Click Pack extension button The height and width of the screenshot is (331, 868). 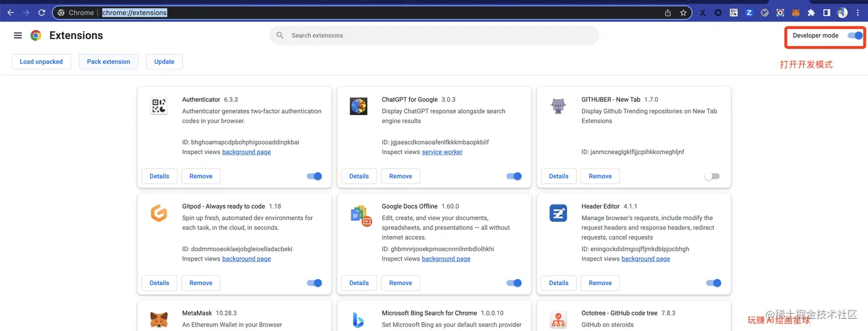(108, 61)
